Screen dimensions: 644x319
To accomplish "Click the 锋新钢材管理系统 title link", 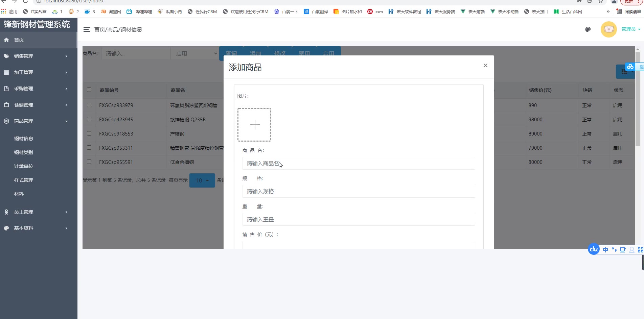I will (37, 24).
